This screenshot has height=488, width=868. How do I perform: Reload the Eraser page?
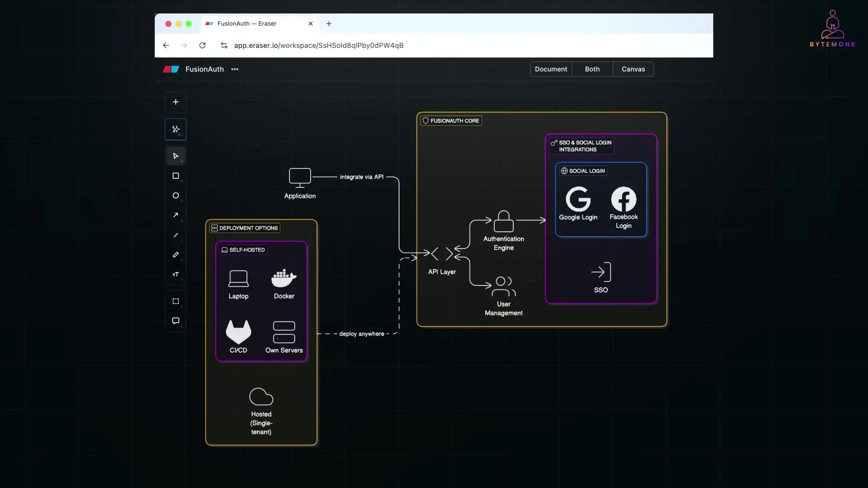pyautogui.click(x=203, y=45)
